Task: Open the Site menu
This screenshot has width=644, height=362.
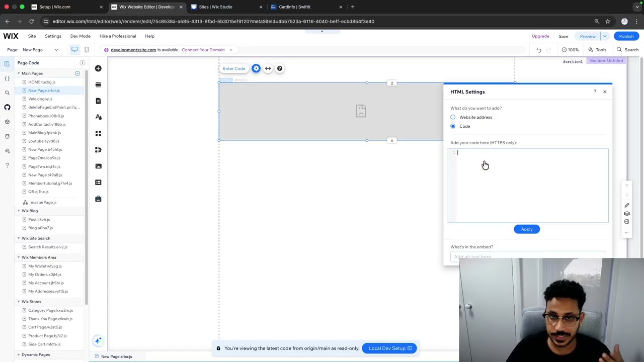Action: tap(32, 36)
